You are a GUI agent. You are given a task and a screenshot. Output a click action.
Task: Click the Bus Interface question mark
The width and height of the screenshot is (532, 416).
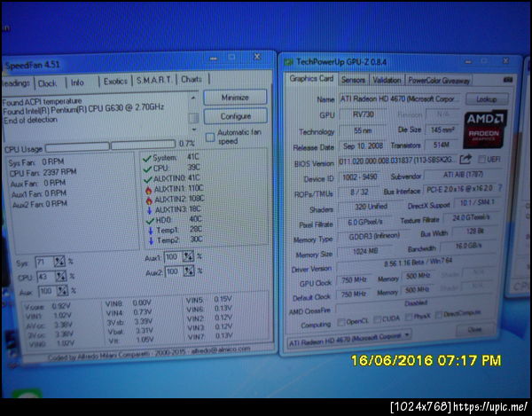500,188
